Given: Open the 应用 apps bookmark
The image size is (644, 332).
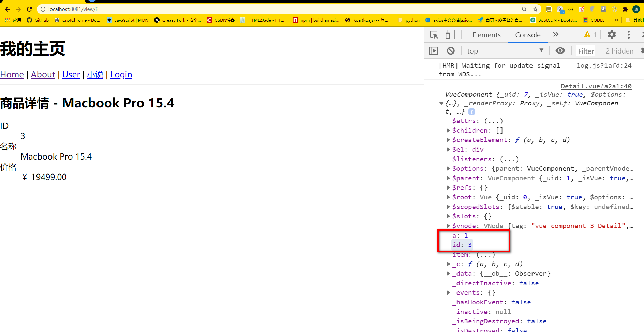Looking at the screenshot, I should pos(13,20).
